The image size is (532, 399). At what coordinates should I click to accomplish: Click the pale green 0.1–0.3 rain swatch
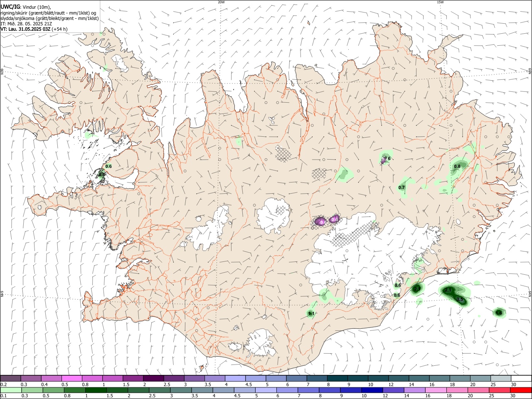[11, 390]
